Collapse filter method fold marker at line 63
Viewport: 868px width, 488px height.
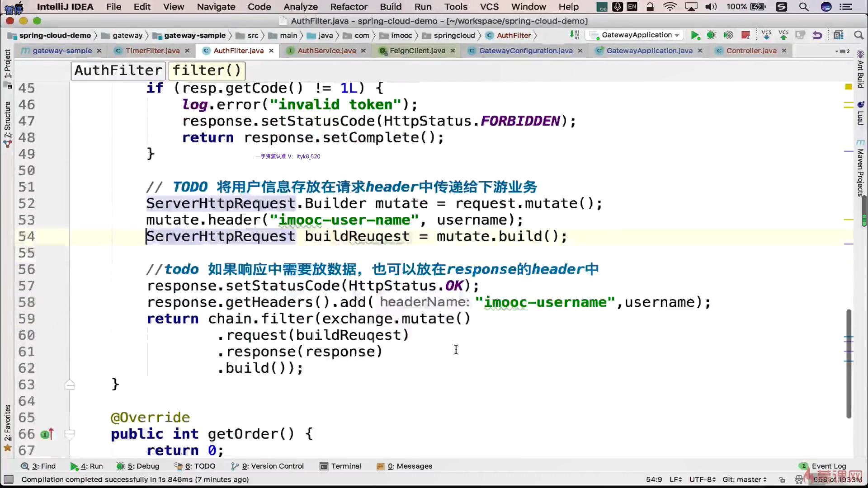[x=70, y=385]
